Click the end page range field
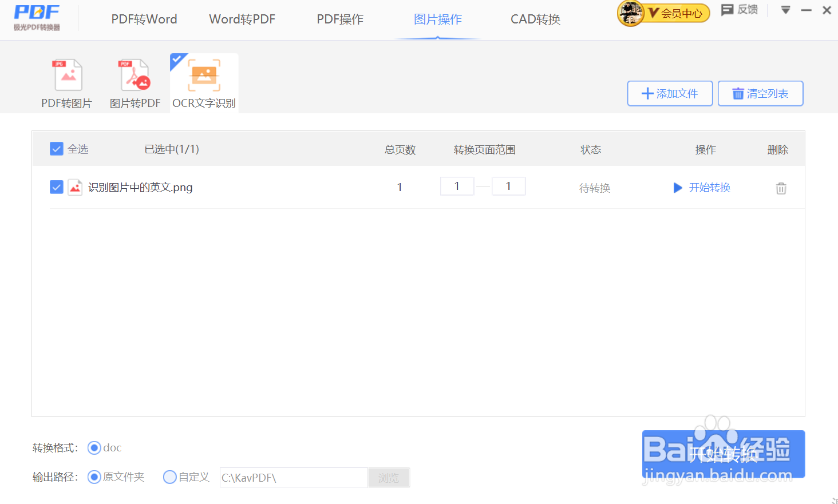This screenshot has height=504, width=838. (509, 186)
